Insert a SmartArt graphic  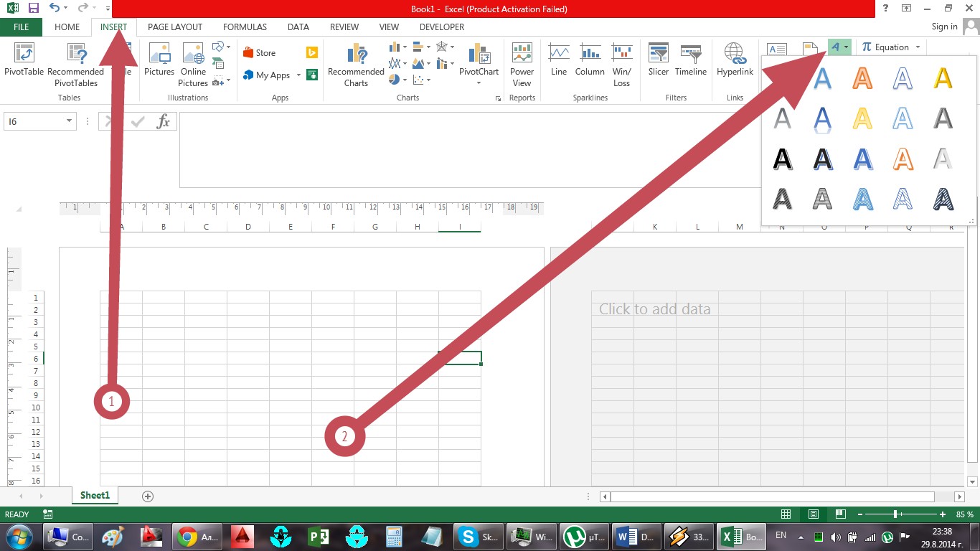click(x=218, y=64)
